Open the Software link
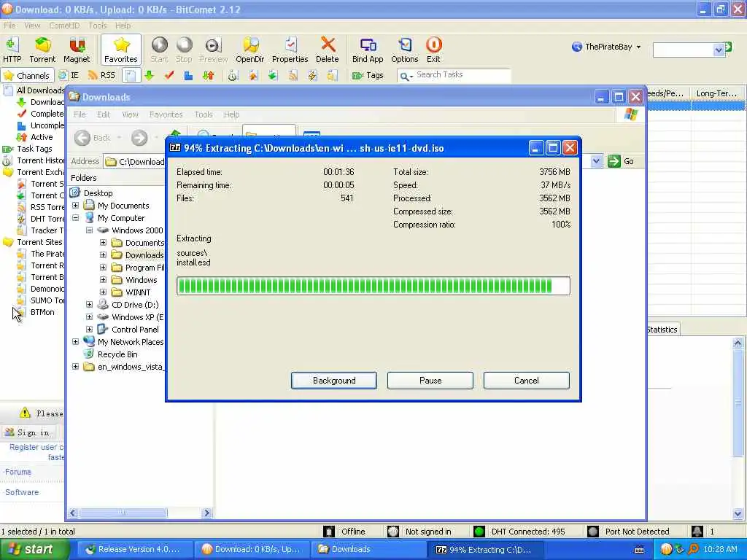Screen dimensions: 747x560 tap(21, 492)
